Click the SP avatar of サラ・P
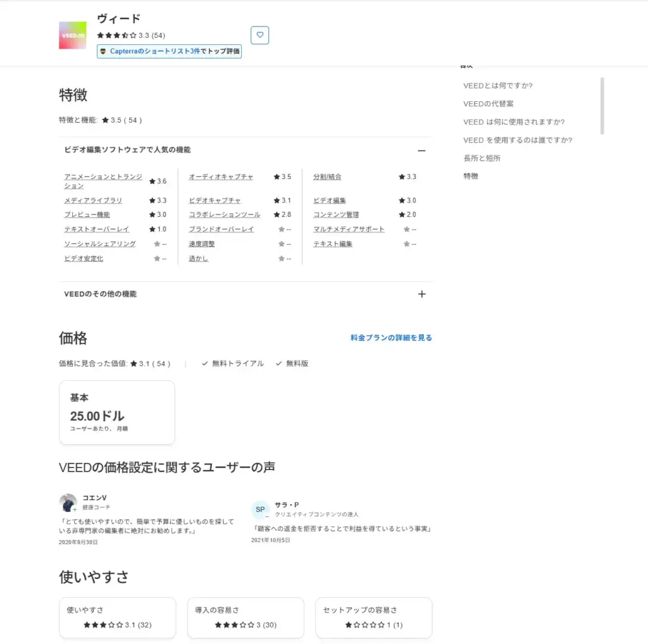The image size is (648, 644). 260,509
